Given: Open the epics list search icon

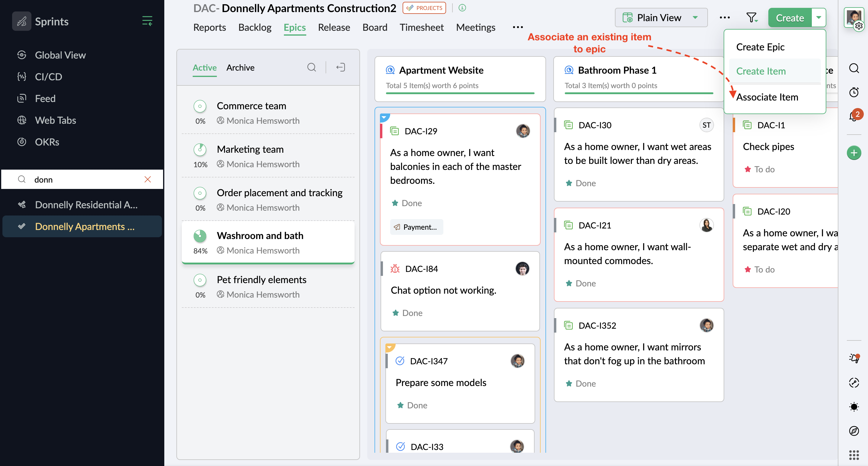Looking at the screenshot, I should click(311, 67).
